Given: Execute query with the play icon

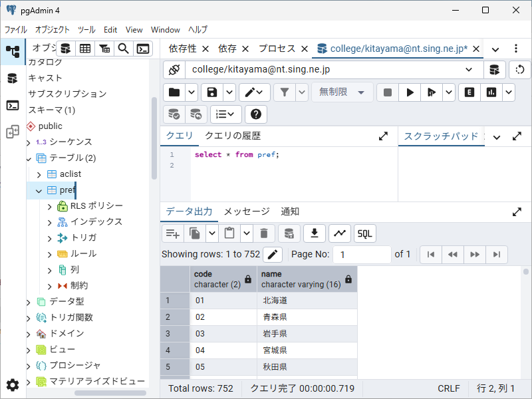Looking at the screenshot, I should point(410,92).
